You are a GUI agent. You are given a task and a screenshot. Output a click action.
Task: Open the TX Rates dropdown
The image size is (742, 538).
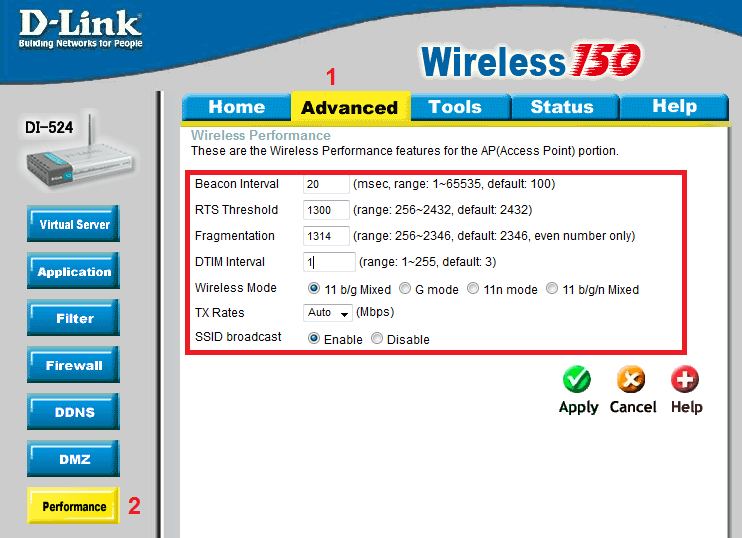pos(327,313)
